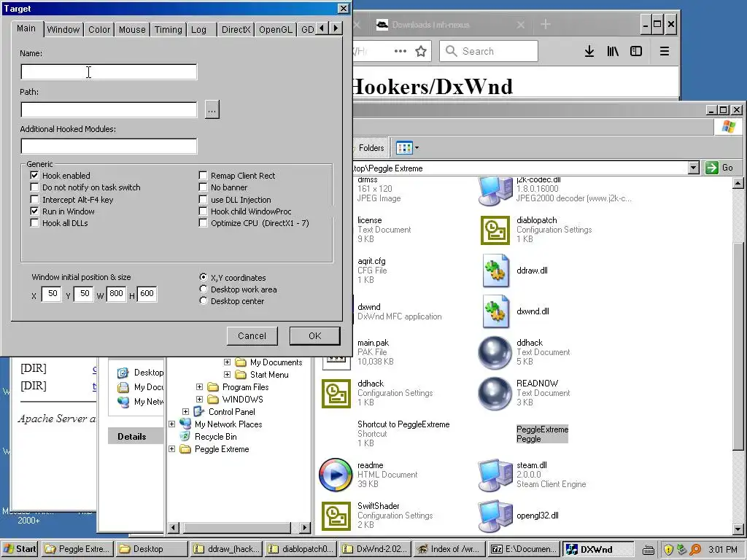Viewport: 747px width, 560px height.
Task: Toggle Run in Window checkbox
Action: pos(34,211)
